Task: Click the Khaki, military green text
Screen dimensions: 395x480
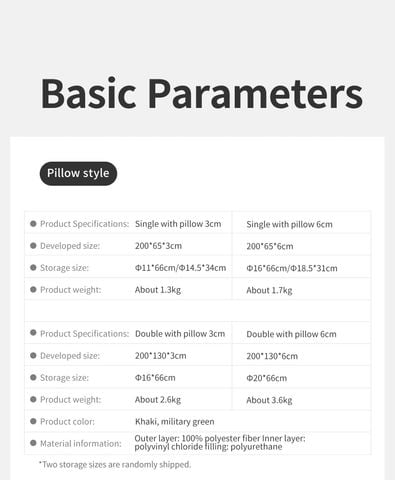Action: point(174,422)
